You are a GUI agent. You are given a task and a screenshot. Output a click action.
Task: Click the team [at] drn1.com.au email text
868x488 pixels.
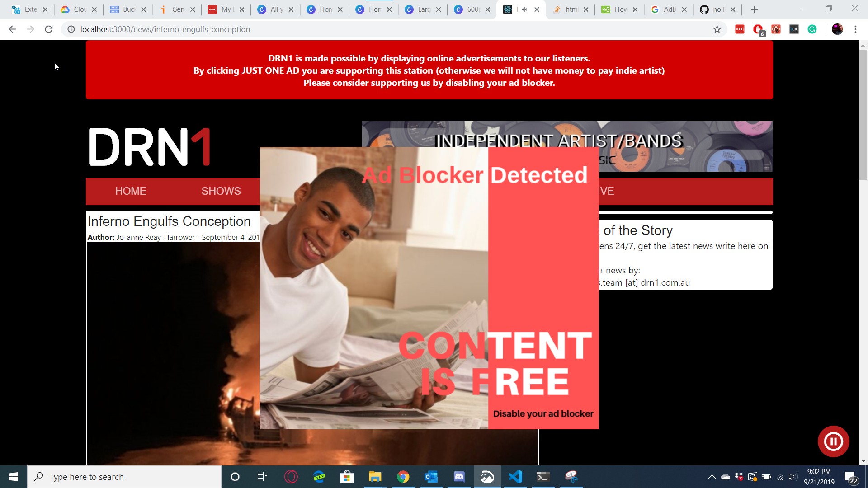pyautogui.click(x=644, y=283)
